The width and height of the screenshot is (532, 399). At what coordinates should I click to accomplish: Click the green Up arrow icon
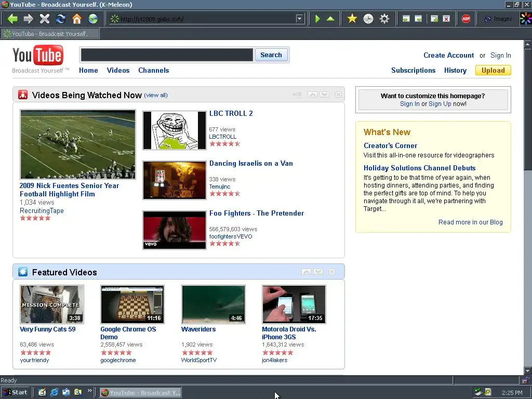click(330, 19)
